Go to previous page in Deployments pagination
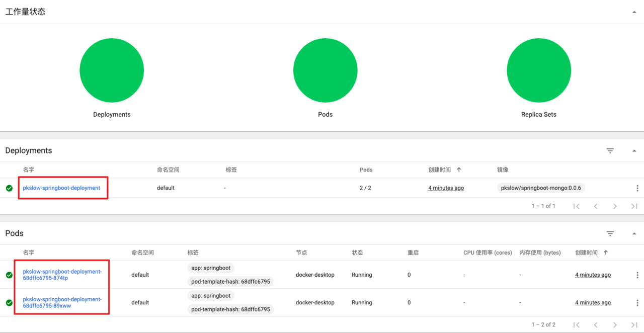This screenshot has height=333, width=644. [x=596, y=206]
